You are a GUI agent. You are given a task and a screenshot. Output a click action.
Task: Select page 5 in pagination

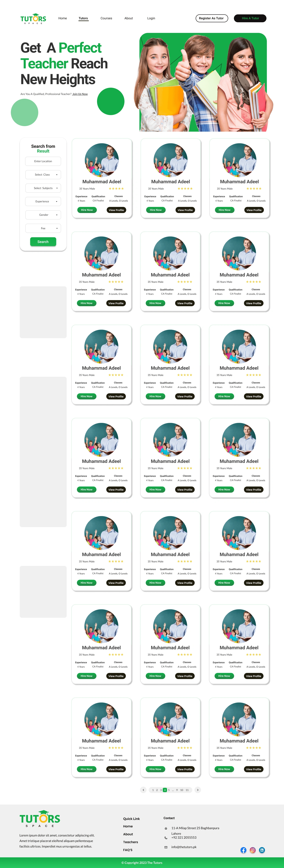click(x=169, y=790)
